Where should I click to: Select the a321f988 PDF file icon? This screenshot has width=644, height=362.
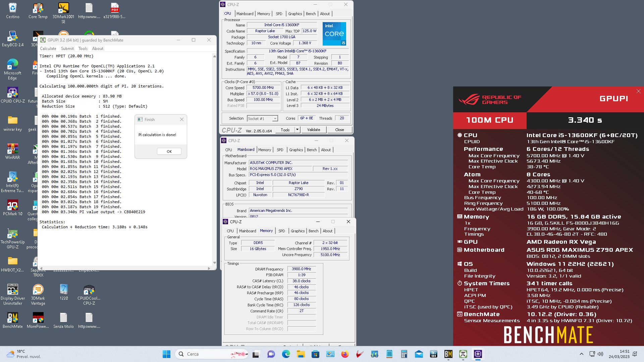click(x=114, y=11)
